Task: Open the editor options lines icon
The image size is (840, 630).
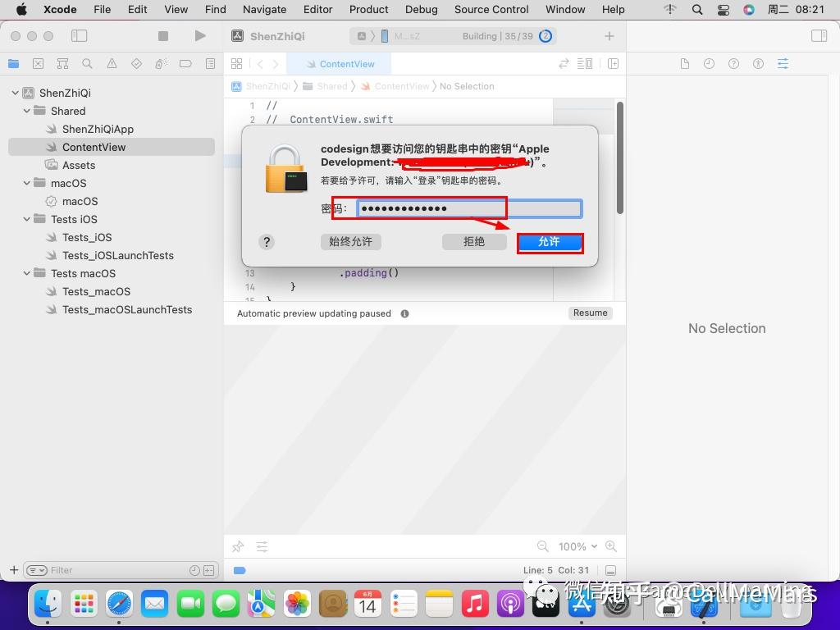Action: (584, 64)
